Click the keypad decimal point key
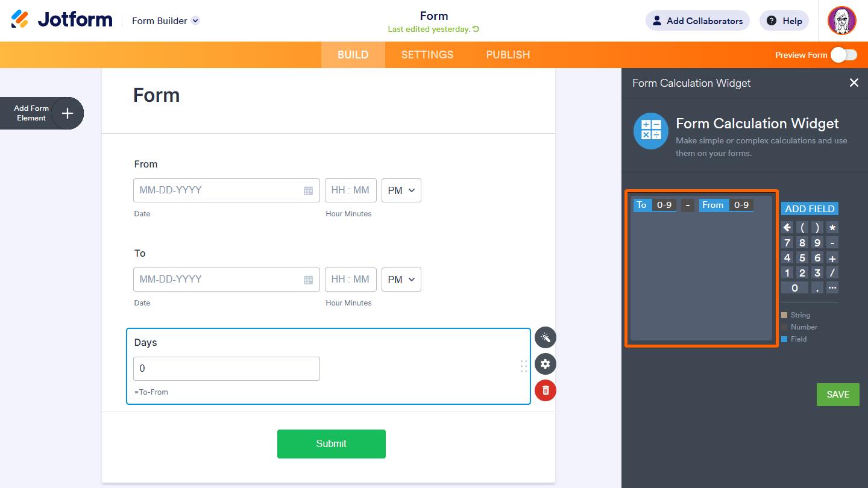 pos(817,288)
